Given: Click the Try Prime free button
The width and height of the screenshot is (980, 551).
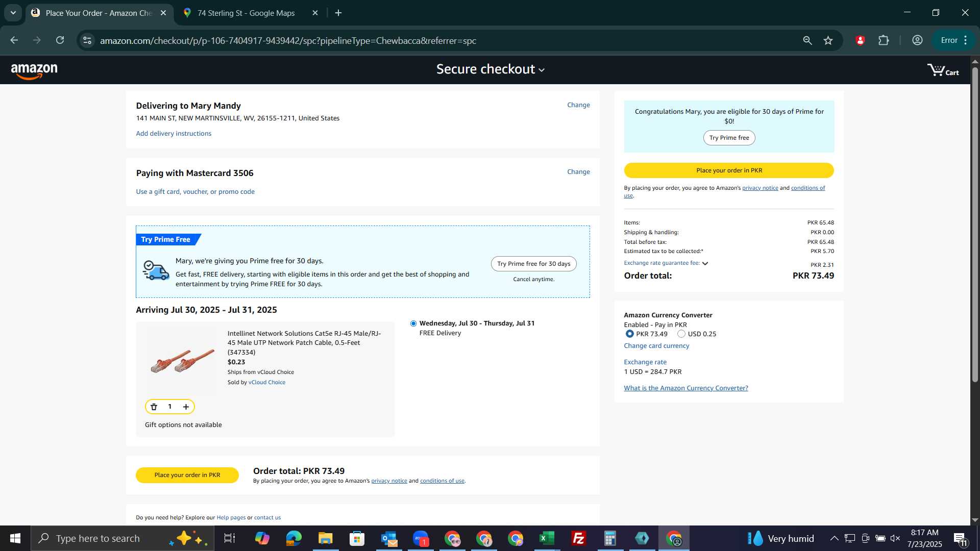Looking at the screenshot, I should point(729,138).
